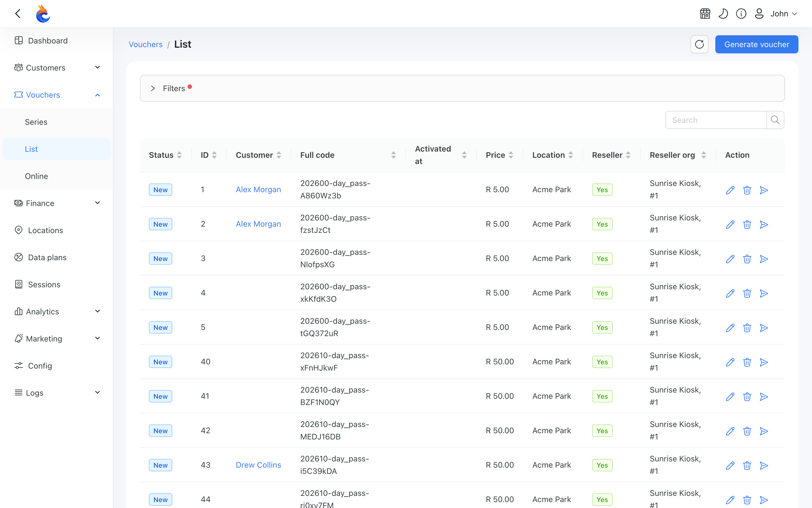Open Dashboard in the sidebar

coord(56,41)
